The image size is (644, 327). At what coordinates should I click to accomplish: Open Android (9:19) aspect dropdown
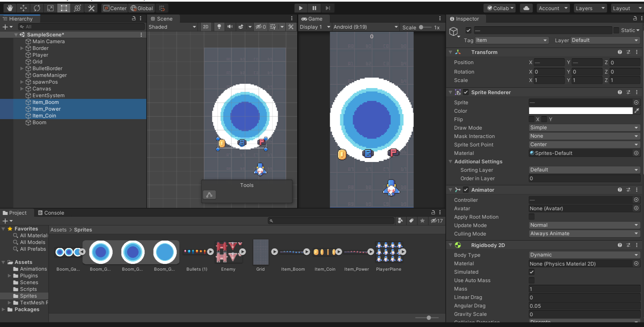click(366, 27)
